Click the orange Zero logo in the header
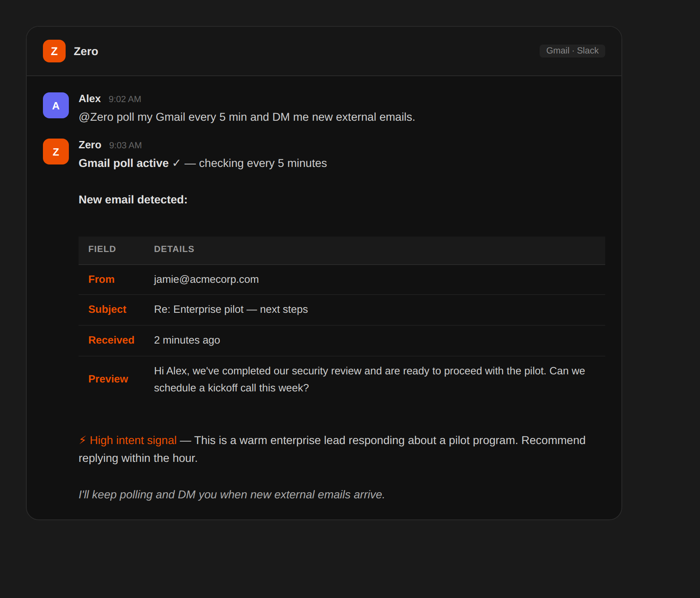Image resolution: width=700 pixels, height=598 pixels. (54, 51)
